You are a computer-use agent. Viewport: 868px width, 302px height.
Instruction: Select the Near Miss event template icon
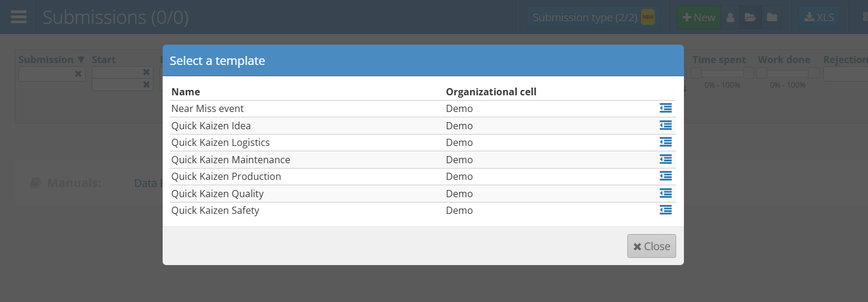pyautogui.click(x=665, y=108)
